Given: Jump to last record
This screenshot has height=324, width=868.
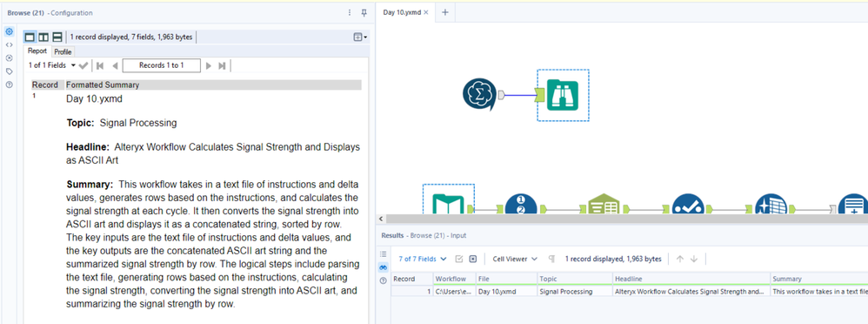Looking at the screenshot, I should point(222,65).
